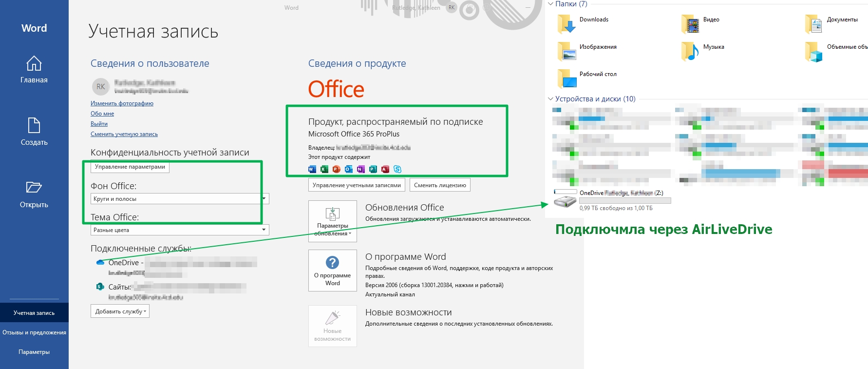Click the Сменить лицензию button

(440, 185)
